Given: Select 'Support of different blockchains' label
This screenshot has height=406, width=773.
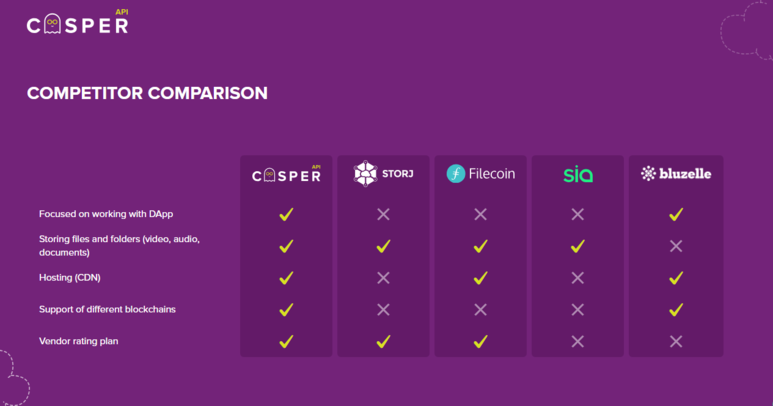Looking at the screenshot, I should pyautogui.click(x=107, y=309).
